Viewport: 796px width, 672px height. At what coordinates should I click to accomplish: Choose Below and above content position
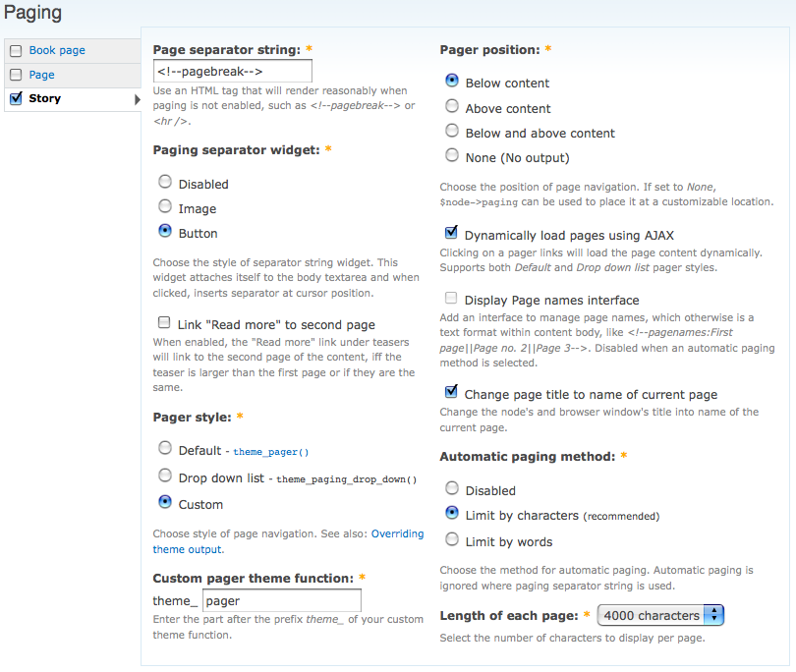(452, 132)
